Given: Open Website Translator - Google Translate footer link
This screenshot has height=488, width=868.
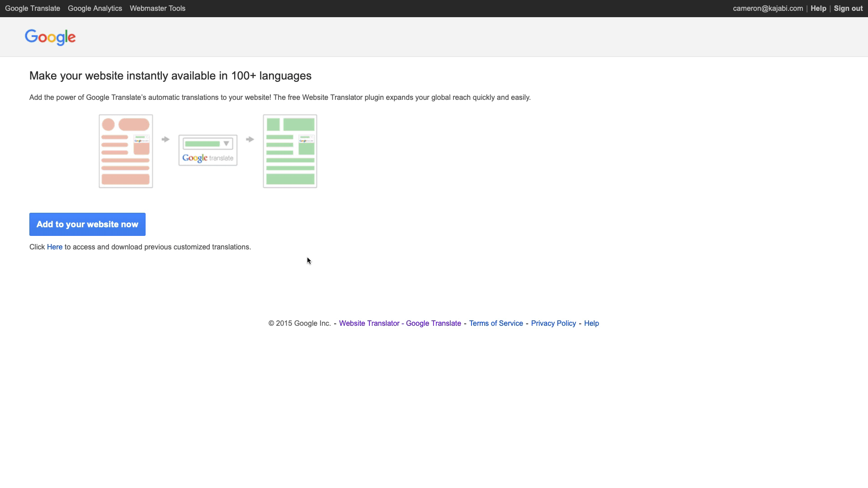Looking at the screenshot, I should 400,324.
